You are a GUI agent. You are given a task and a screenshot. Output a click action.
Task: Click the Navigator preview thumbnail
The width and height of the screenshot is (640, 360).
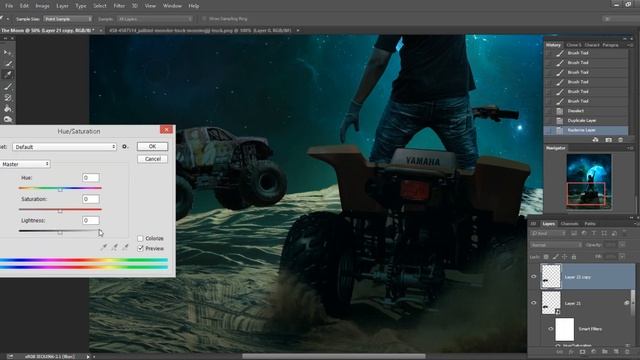589,181
